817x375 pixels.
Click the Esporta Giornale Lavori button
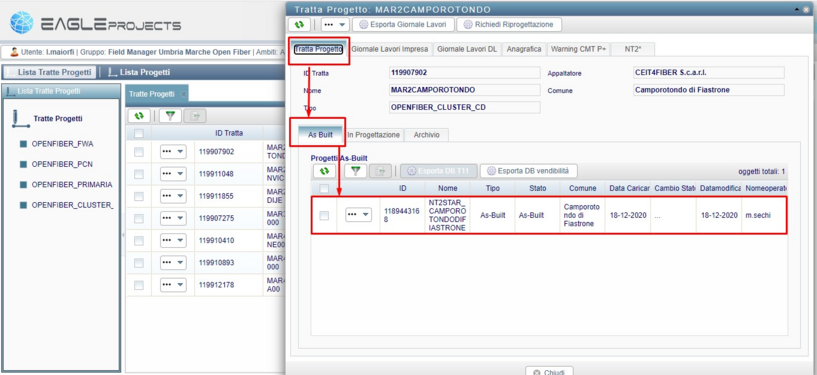click(403, 24)
